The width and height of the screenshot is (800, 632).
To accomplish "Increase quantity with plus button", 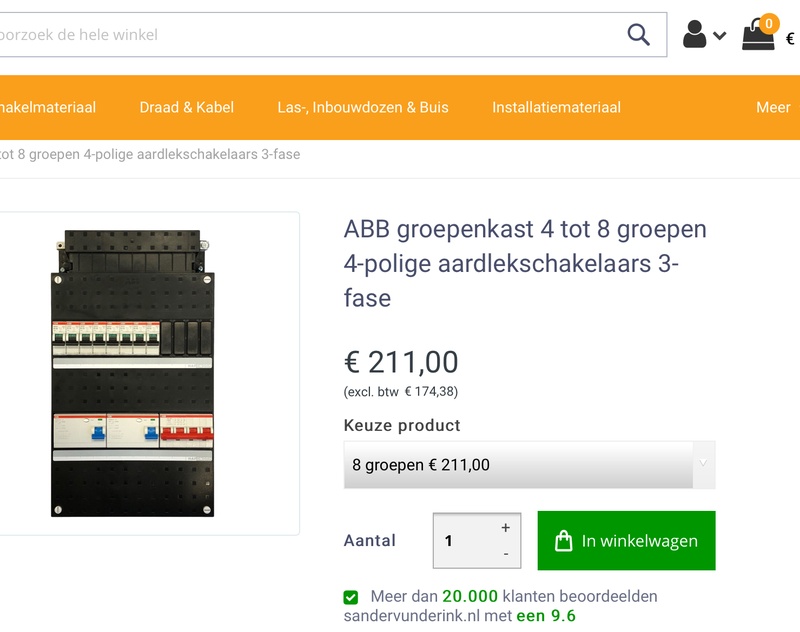I will point(505,528).
